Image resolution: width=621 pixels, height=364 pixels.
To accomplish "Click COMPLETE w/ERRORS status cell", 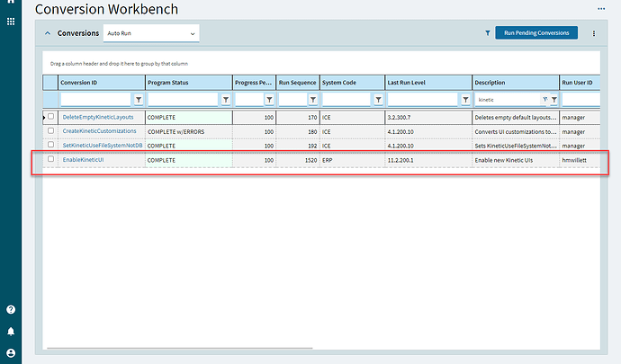I will tap(189, 132).
